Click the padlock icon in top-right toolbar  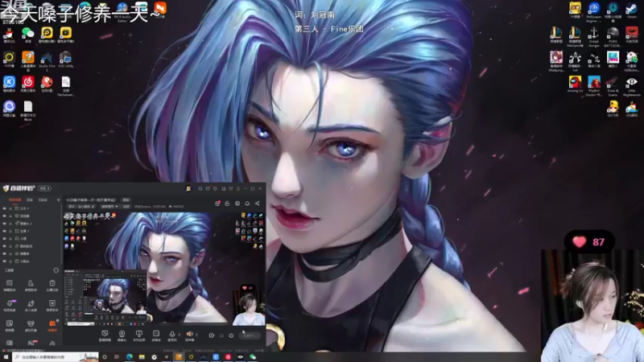click(227, 204)
